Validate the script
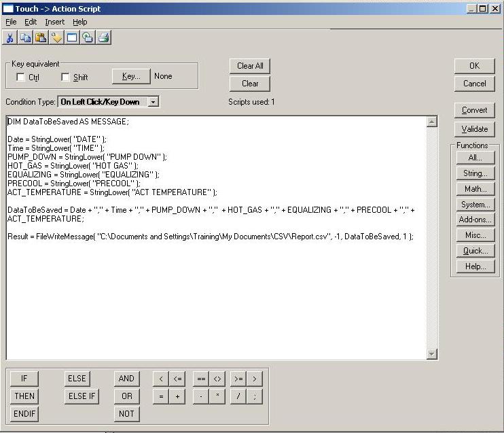Screen dimensions: 504x433 point(474,129)
